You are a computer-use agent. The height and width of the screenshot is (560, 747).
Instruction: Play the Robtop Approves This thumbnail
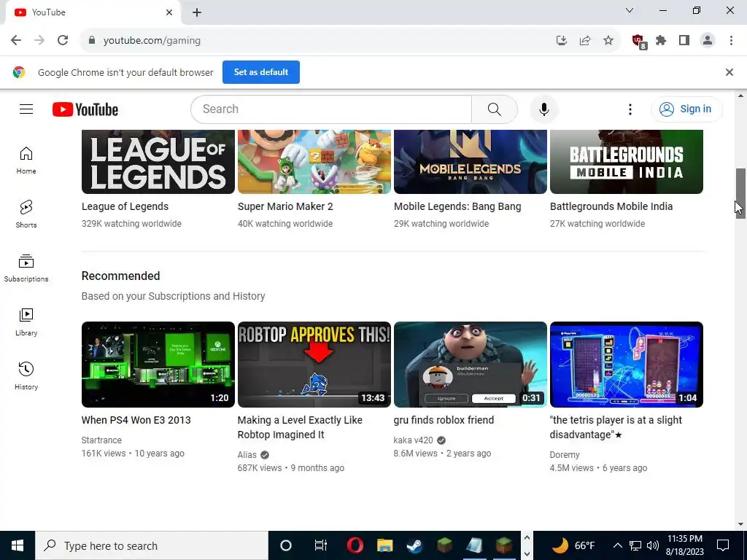pyautogui.click(x=314, y=365)
